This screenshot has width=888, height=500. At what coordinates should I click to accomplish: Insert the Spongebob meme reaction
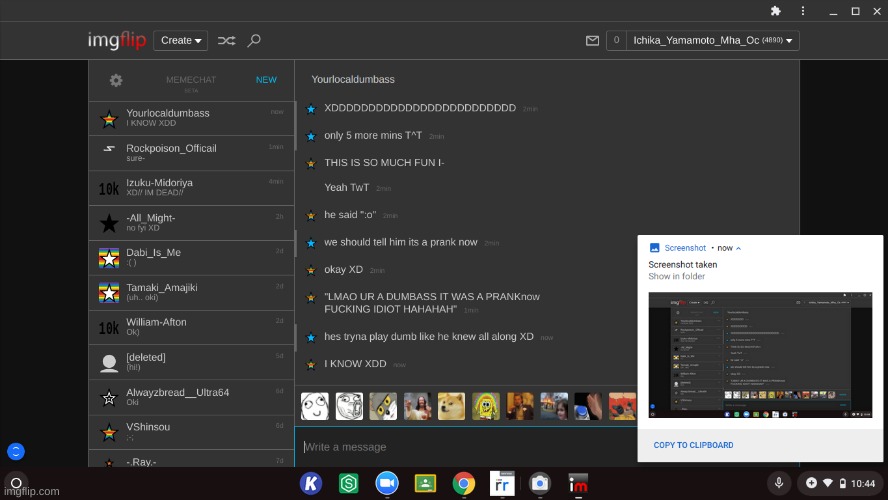click(485, 405)
